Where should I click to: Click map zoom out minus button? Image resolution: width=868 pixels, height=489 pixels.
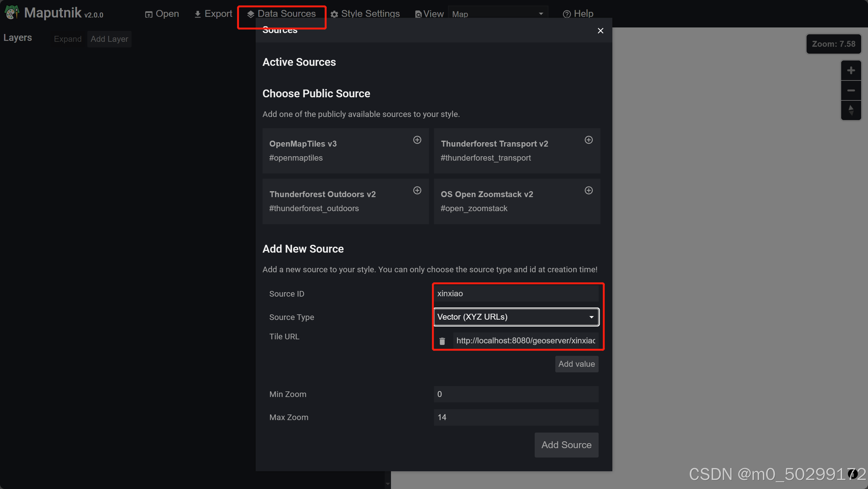click(851, 90)
